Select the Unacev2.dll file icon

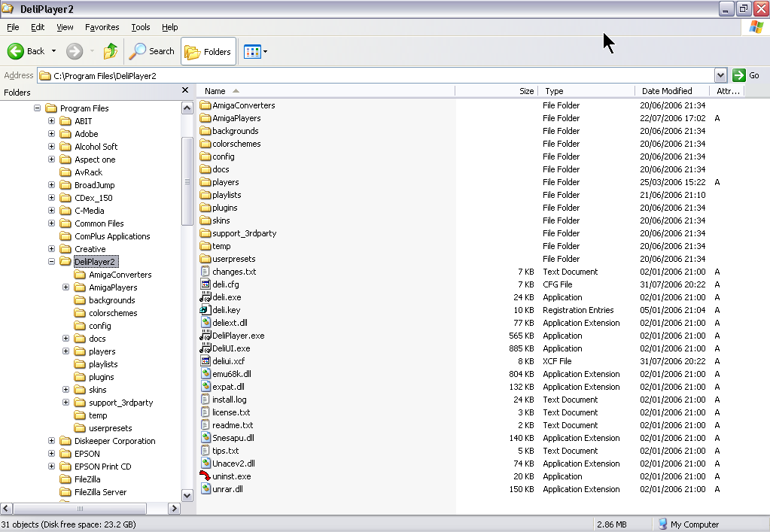tap(205, 464)
